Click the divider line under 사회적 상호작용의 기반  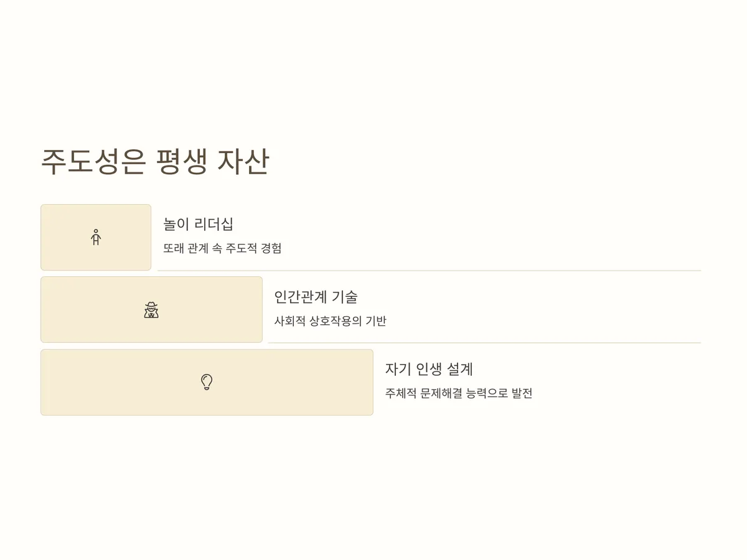coord(484,343)
